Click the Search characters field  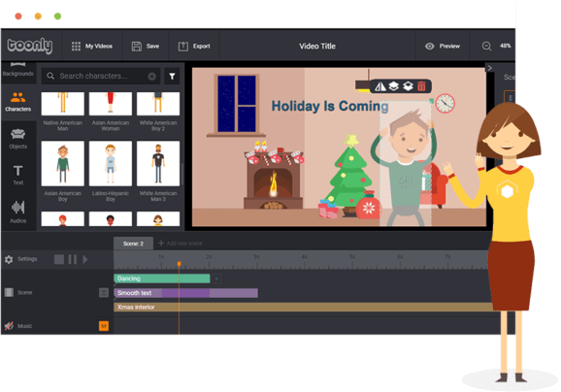101,77
